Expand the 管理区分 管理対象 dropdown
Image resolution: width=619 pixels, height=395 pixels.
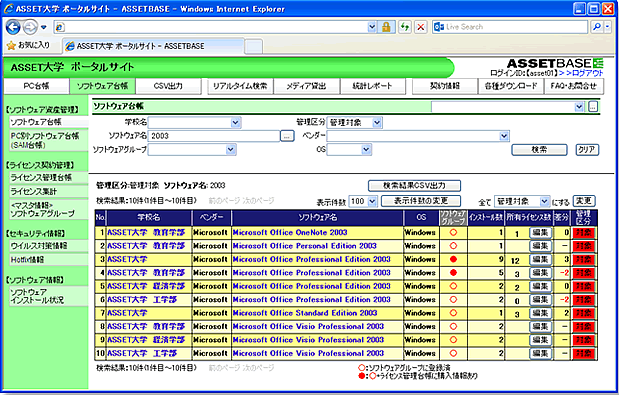(377, 122)
